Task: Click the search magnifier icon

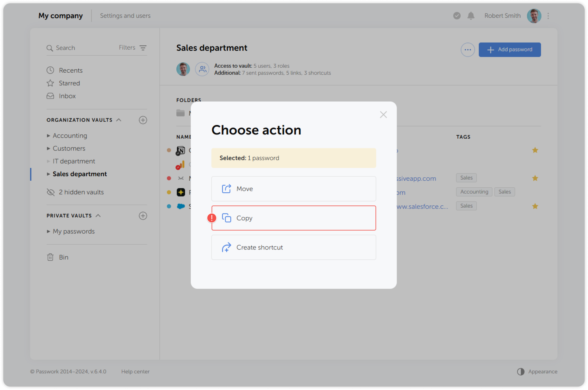Action: (50, 48)
